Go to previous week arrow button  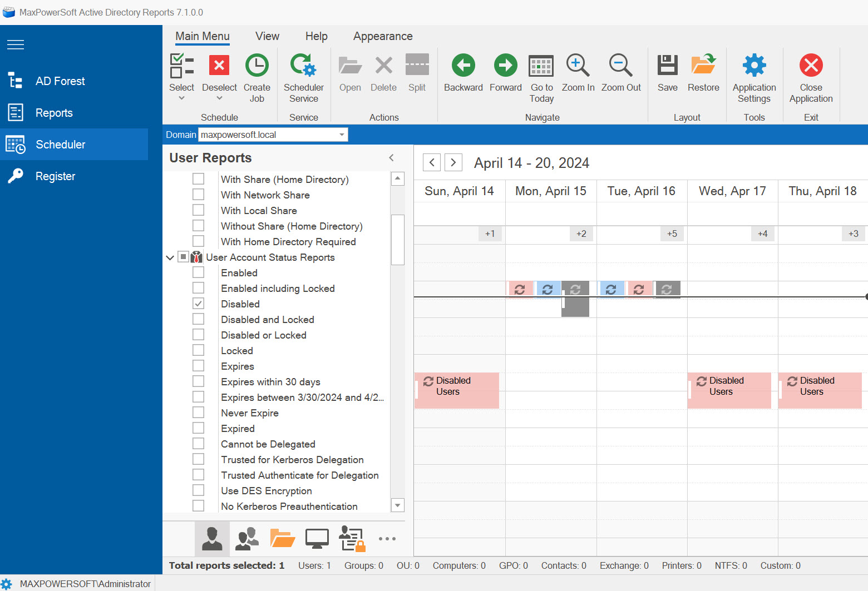coord(432,162)
